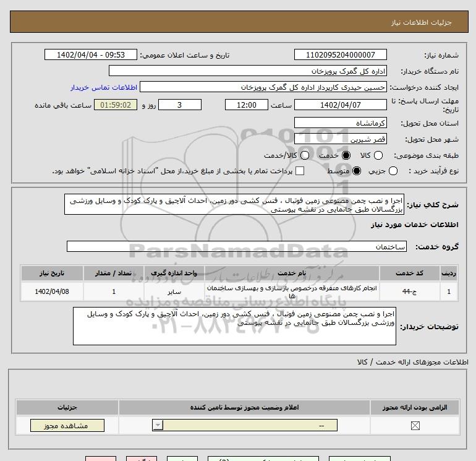The width and height of the screenshot is (476, 461).
Task: Click the نام خدمت column header
Action: point(292,273)
